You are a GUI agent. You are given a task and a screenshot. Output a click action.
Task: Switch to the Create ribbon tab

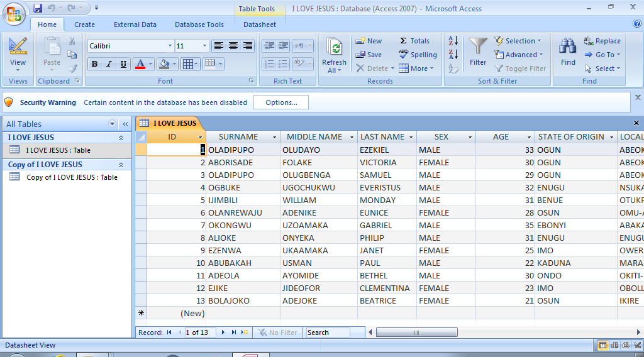[84, 25]
